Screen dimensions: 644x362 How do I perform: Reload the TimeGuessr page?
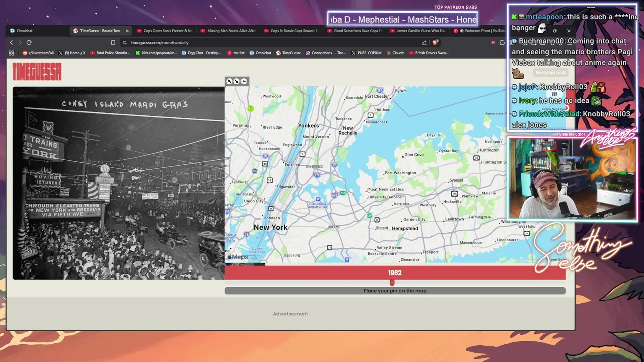point(29,43)
